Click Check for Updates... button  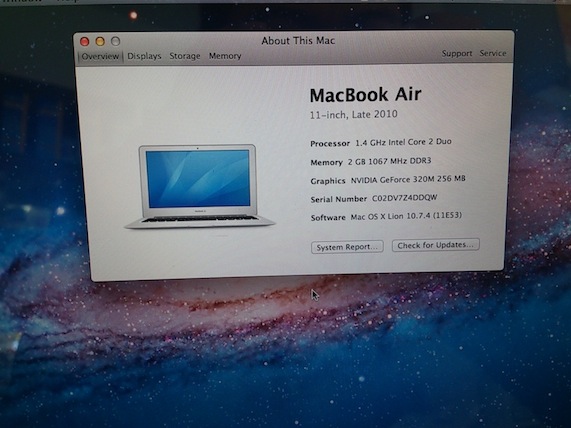coord(436,245)
